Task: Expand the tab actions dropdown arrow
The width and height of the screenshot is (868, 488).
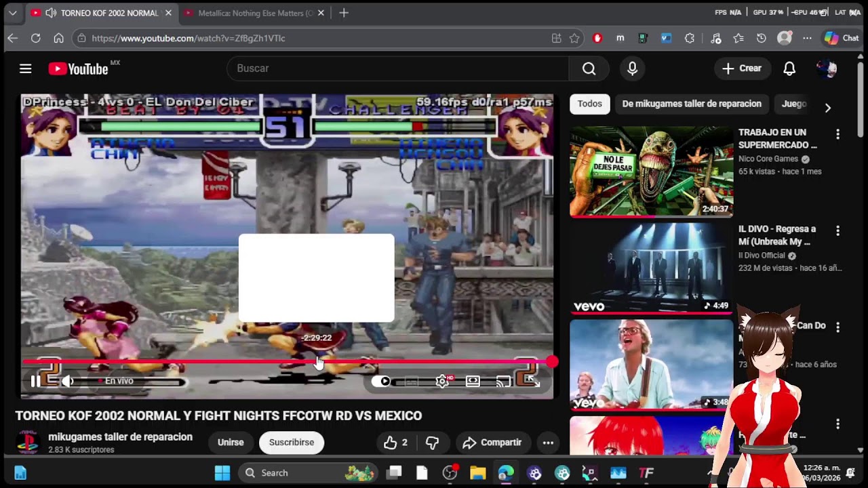Action: click(12, 13)
